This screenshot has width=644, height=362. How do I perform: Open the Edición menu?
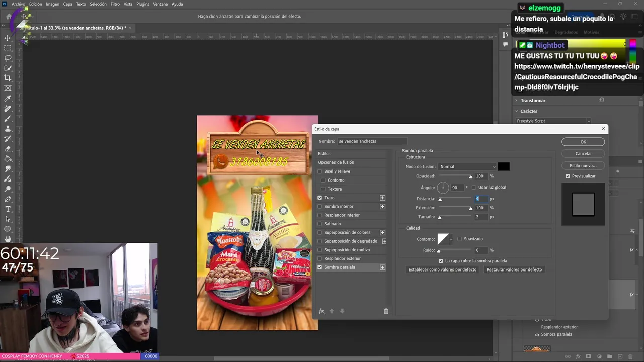35,4
